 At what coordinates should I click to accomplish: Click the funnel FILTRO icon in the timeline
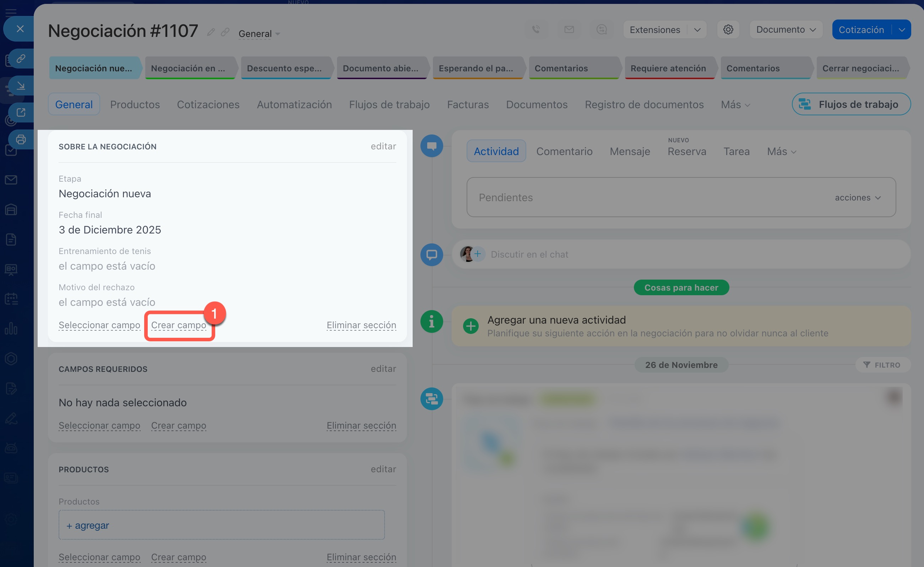pos(866,364)
